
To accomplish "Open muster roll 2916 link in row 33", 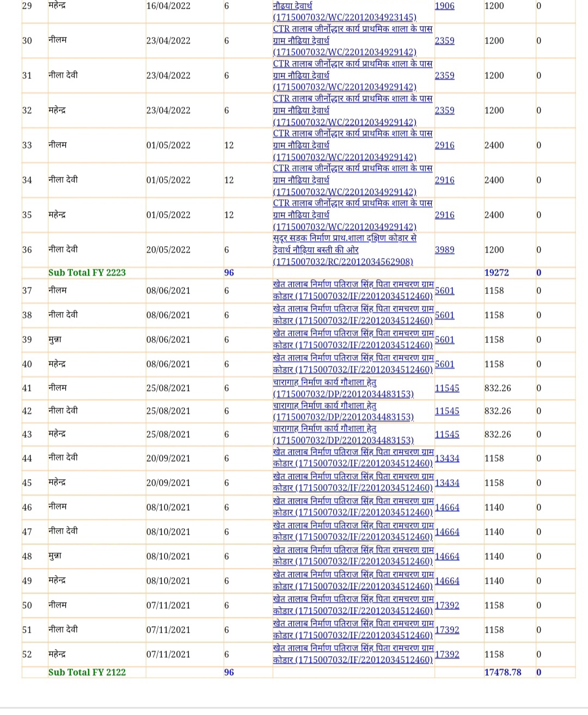I will pyautogui.click(x=444, y=145).
